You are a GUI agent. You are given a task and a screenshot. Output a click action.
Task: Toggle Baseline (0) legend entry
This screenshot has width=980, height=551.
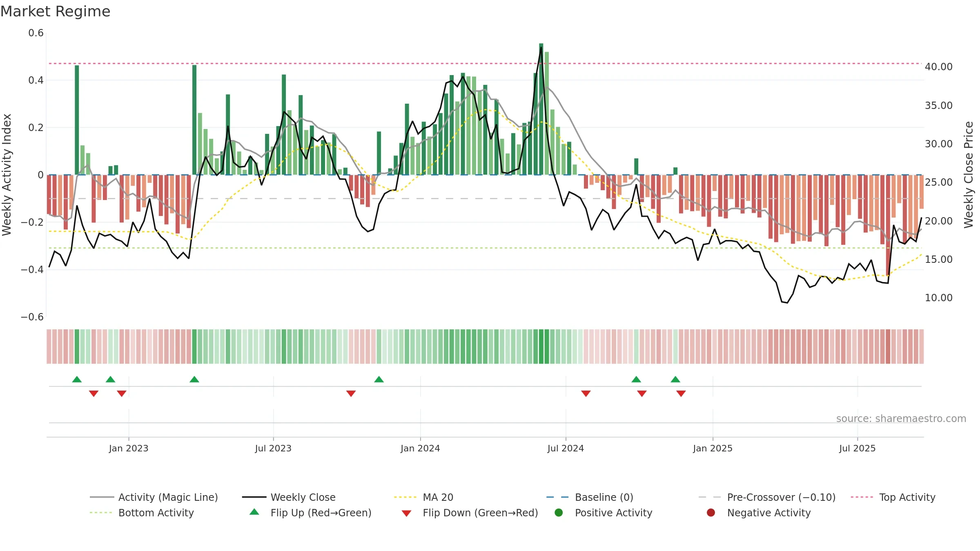[590, 497]
